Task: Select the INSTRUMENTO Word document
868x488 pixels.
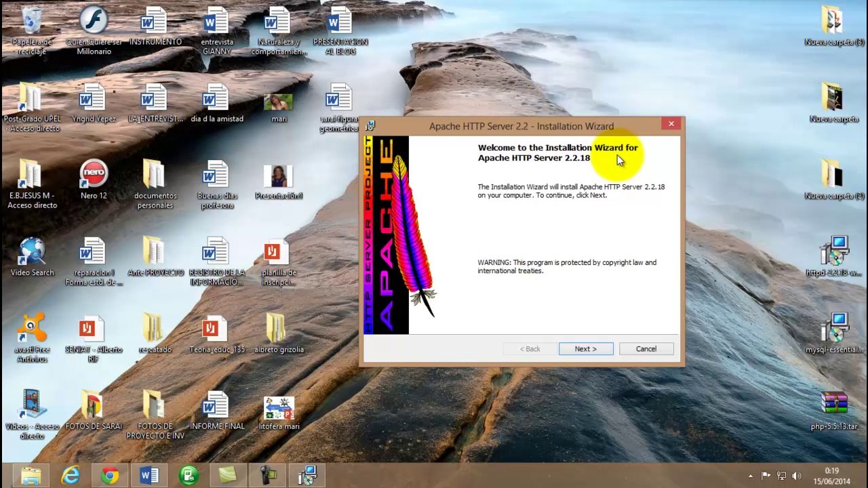Action: [x=155, y=27]
